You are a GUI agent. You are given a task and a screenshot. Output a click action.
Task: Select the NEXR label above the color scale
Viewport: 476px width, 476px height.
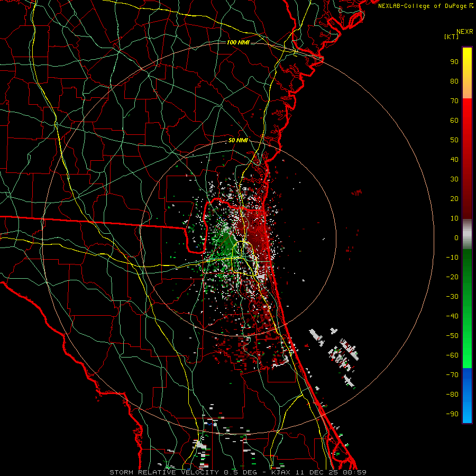point(465,32)
